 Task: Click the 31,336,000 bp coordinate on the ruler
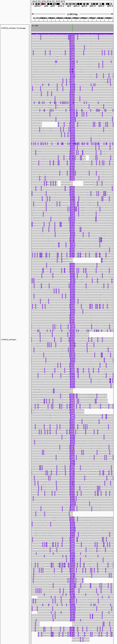[37, 18]
